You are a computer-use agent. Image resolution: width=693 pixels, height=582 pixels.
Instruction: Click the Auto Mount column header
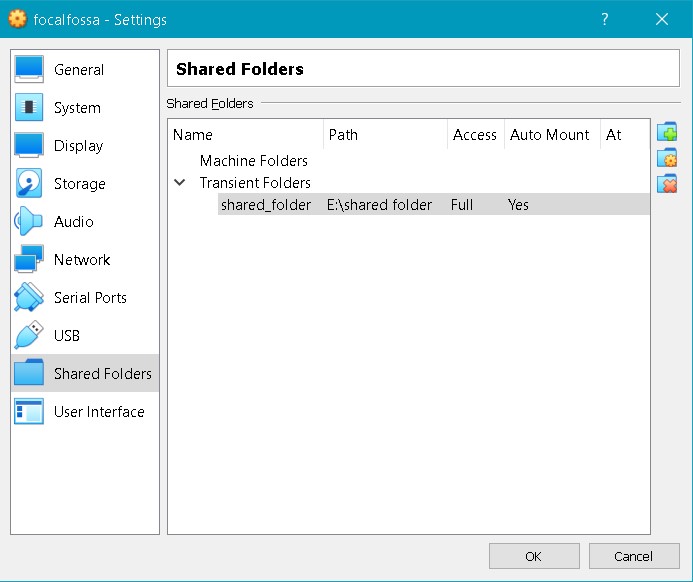pos(549,135)
